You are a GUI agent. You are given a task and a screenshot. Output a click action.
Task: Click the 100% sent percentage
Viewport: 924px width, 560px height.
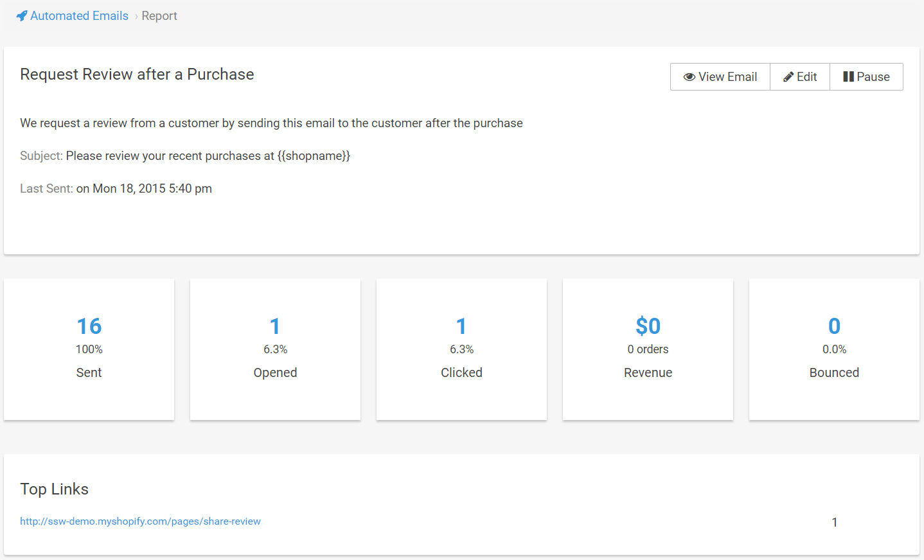click(89, 349)
